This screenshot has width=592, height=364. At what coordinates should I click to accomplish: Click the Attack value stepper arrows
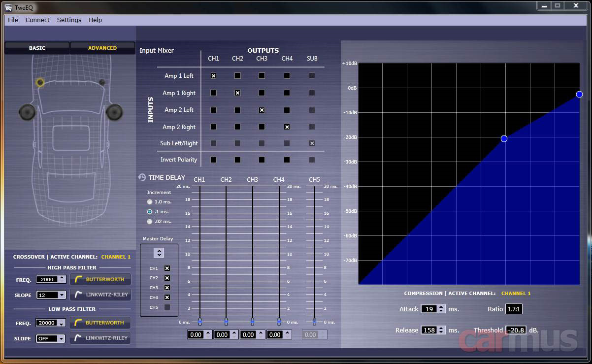[441, 309]
